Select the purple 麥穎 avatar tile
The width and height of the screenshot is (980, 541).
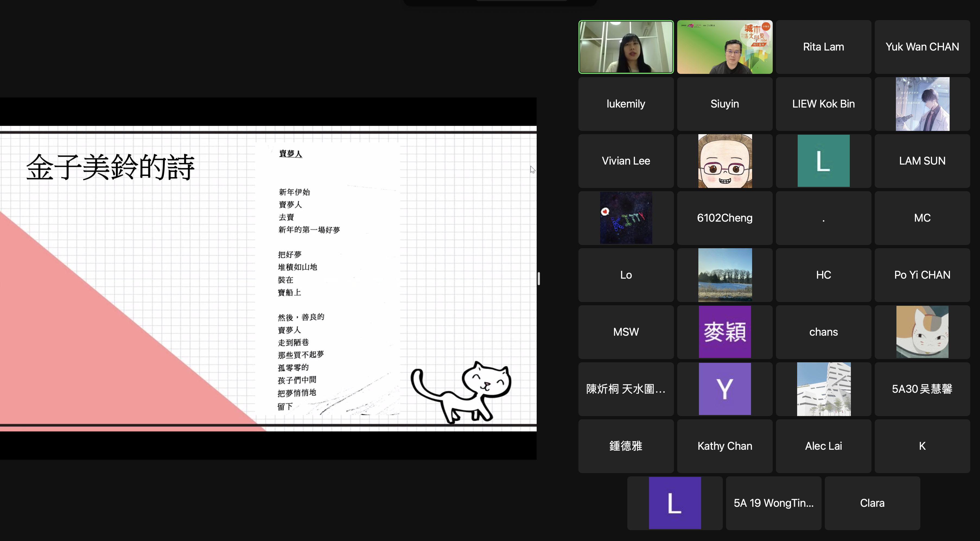724,332
